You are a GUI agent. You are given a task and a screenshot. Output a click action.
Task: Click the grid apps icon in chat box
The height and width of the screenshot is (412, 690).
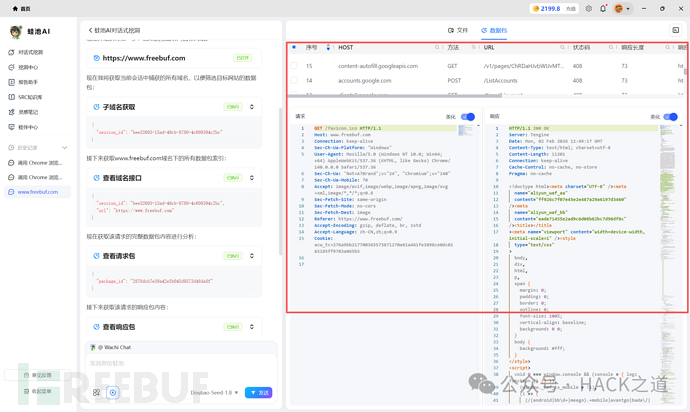pyautogui.click(x=96, y=392)
